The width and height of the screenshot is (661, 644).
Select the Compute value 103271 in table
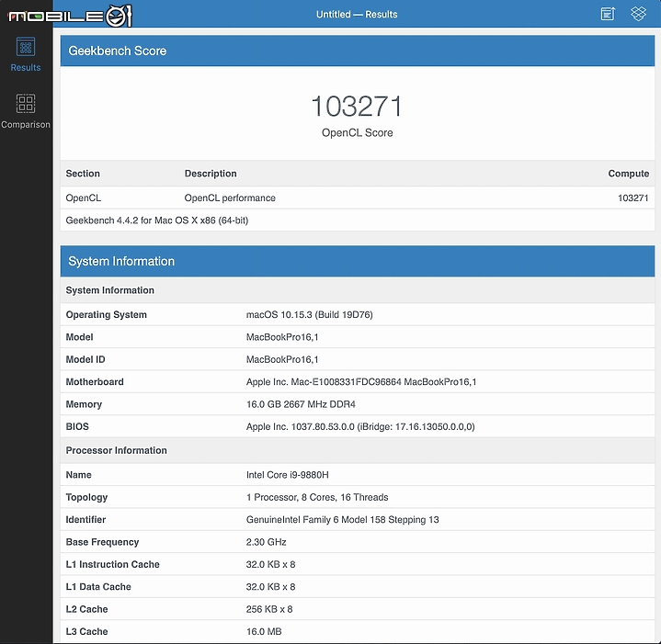(x=633, y=198)
